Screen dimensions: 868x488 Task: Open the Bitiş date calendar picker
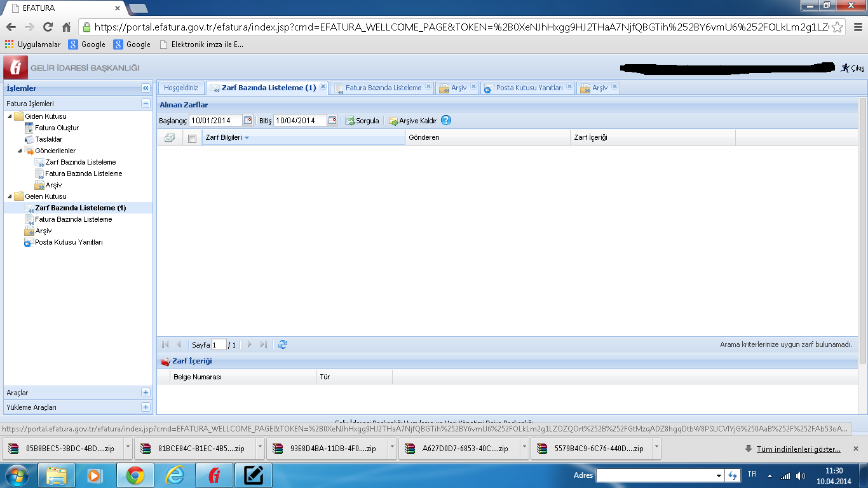point(332,120)
